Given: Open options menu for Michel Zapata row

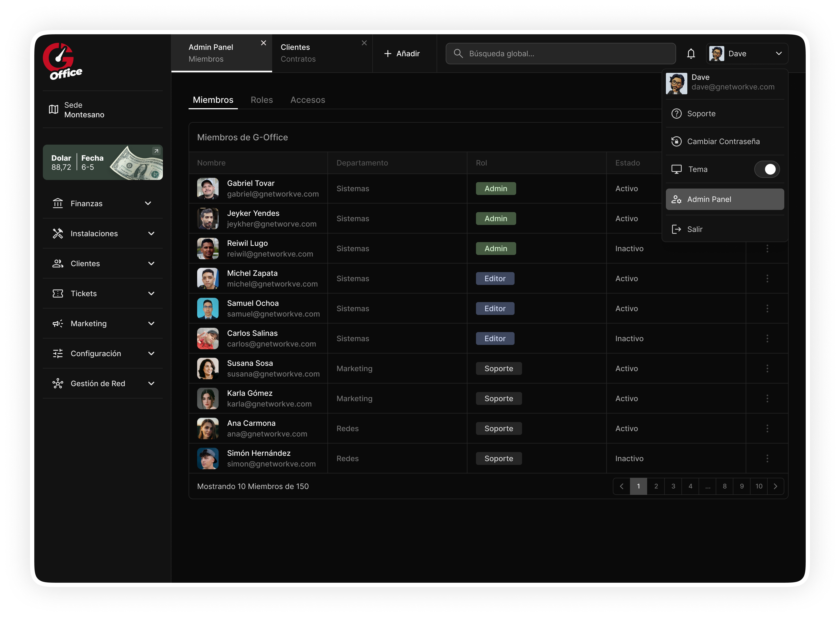Looking at the screenshot, I should 767,279.
